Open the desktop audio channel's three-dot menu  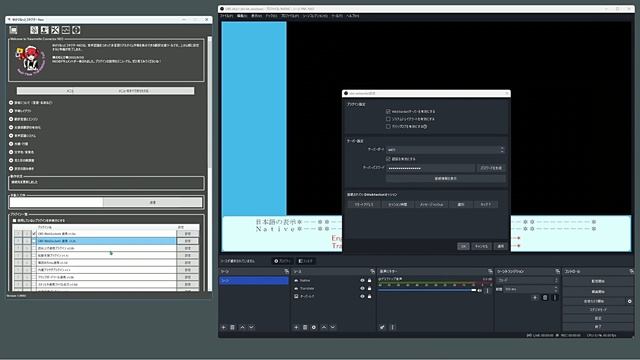487,291
